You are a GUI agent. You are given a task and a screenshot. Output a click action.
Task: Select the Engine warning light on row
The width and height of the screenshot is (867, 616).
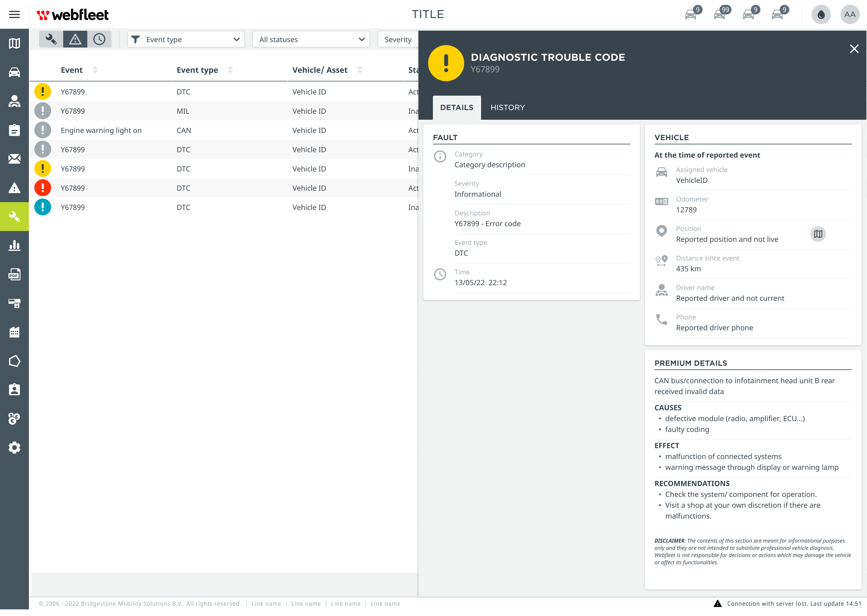(101, 130)
